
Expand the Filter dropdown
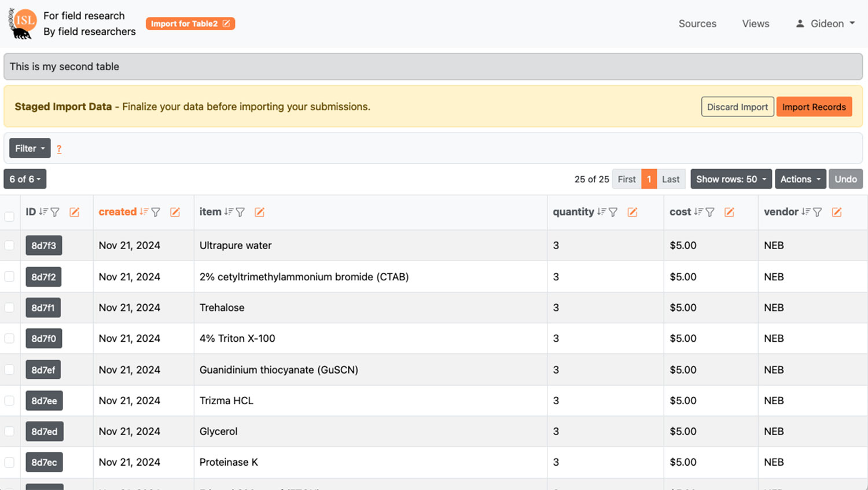point(30,148)
